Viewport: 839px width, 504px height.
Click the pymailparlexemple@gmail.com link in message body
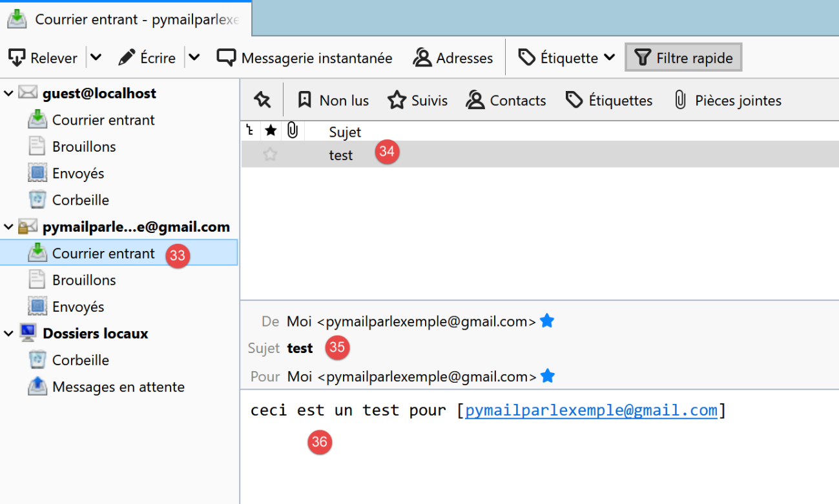591,410
